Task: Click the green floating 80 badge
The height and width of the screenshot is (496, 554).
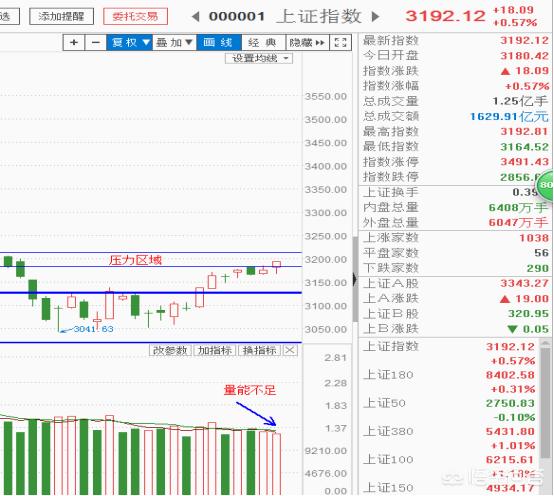Action: (546, 185)
